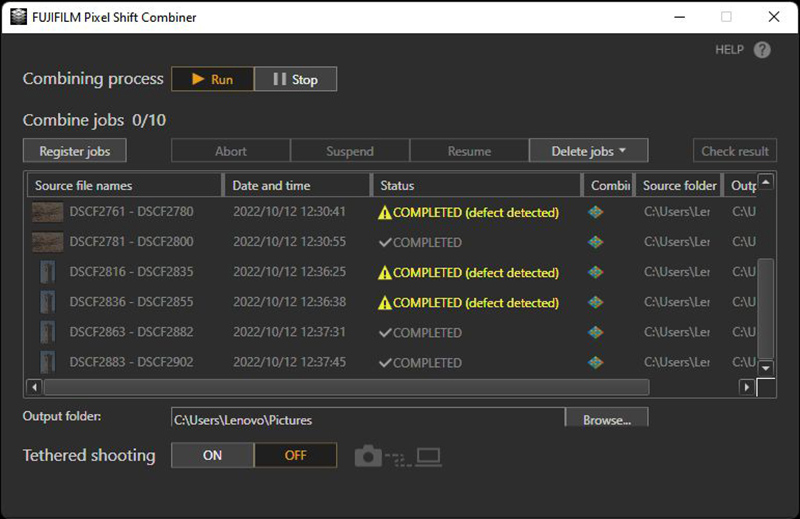The image size is (800, 519).
Task: Click warning icon on DSCF2836 - DSCF2855 row
Action: 385,302
